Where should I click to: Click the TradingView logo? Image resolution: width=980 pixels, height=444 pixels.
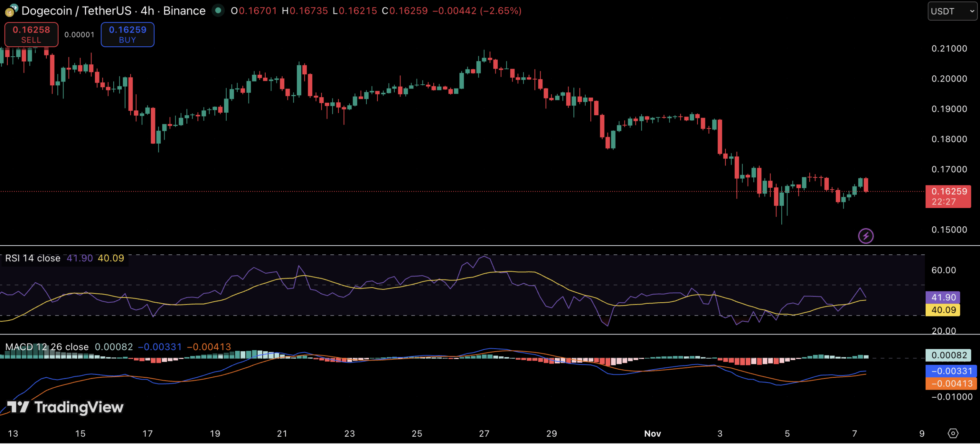[65, 407]
